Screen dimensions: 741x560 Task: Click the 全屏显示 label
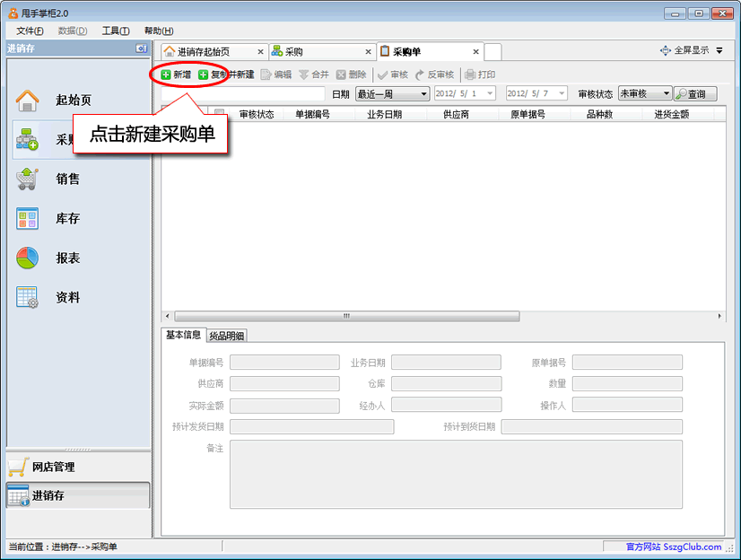[692, 50]
